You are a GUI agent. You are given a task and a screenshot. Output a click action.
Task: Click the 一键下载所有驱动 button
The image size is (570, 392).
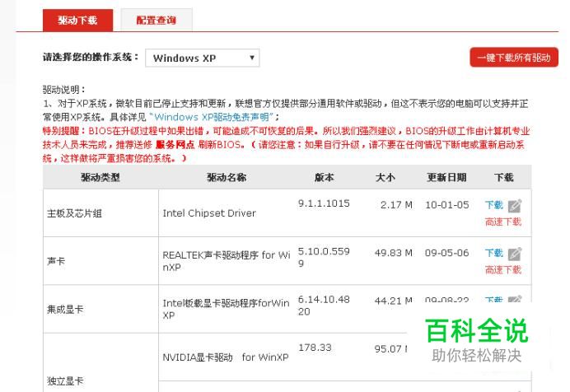pyautogui.click(x=514, y=58)
